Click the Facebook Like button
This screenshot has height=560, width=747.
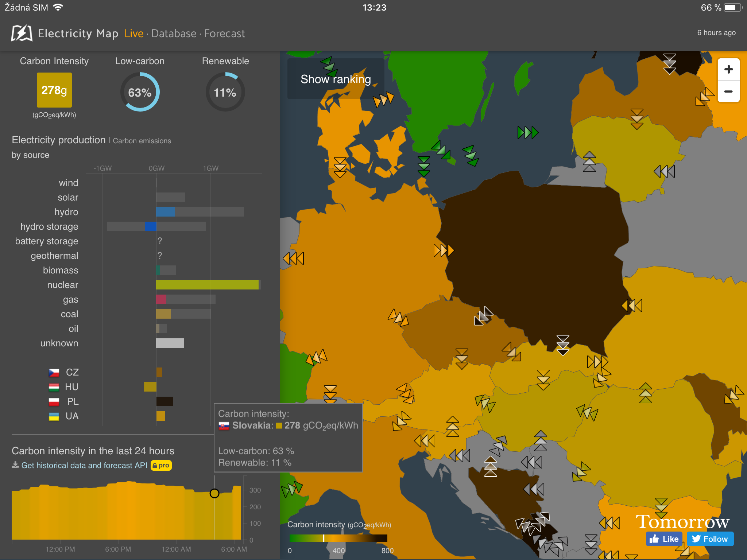(x=664, y=539)
